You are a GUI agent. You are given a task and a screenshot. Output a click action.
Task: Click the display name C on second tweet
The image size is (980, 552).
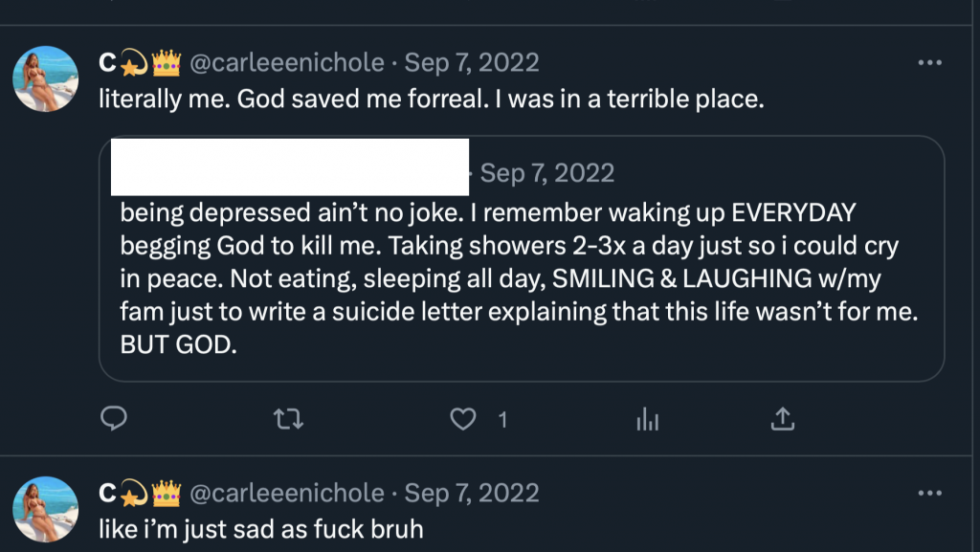click(108, 494)
